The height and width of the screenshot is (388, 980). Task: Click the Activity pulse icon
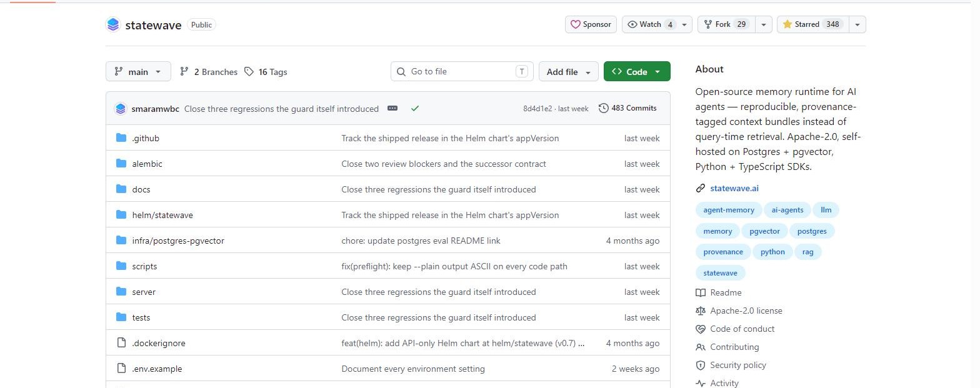(700, 383)
